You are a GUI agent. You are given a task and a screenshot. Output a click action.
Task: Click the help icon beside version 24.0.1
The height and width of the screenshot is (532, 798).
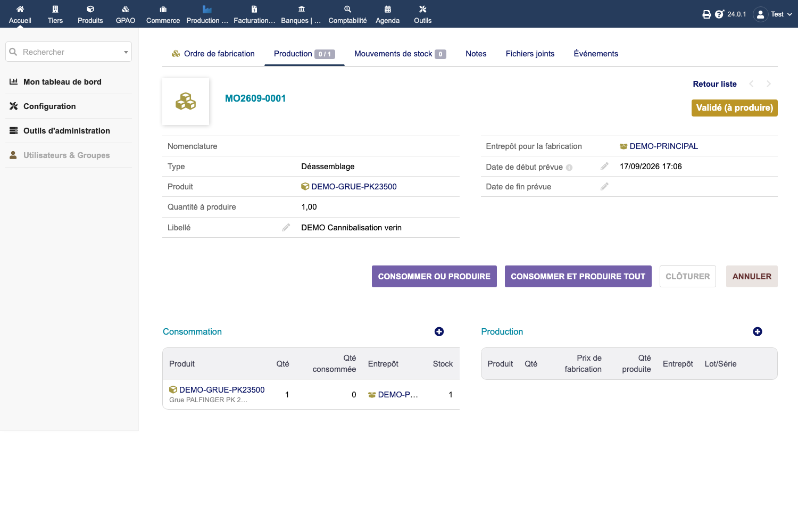pos(719,14)
